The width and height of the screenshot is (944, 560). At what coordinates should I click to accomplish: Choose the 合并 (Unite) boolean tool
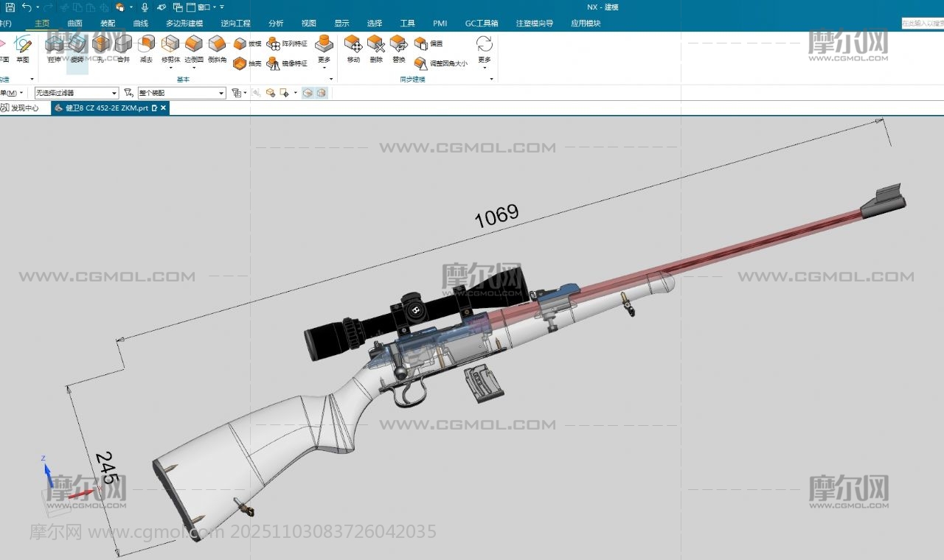click(x=123, y=46)
